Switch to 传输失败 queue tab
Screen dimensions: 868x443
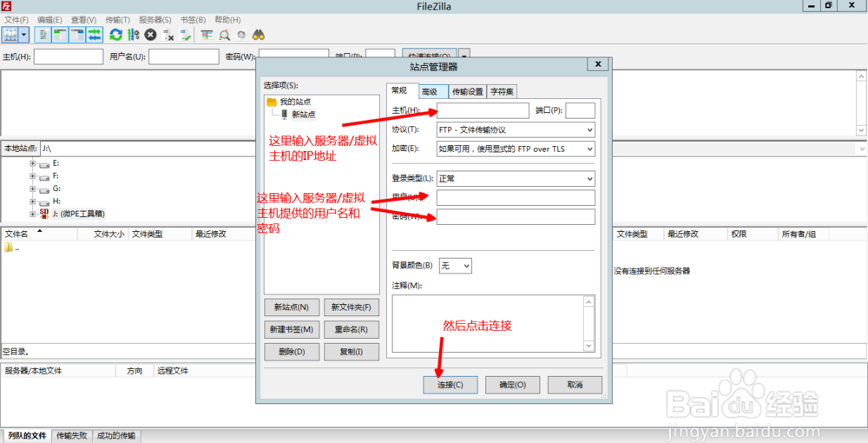tap(72, 436)
